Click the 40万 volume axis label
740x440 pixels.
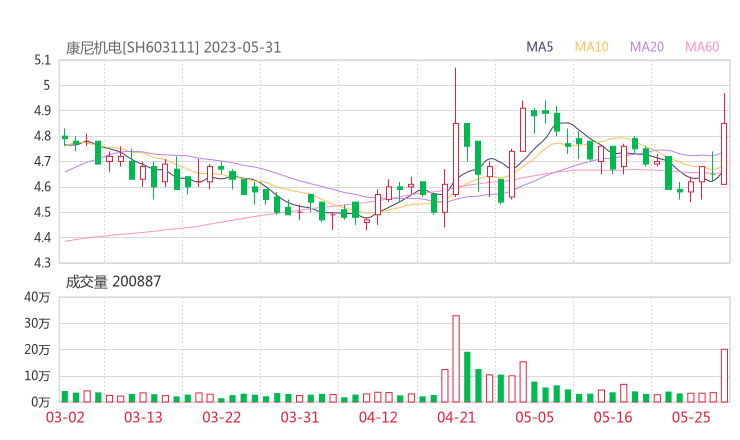click(37, 297)
